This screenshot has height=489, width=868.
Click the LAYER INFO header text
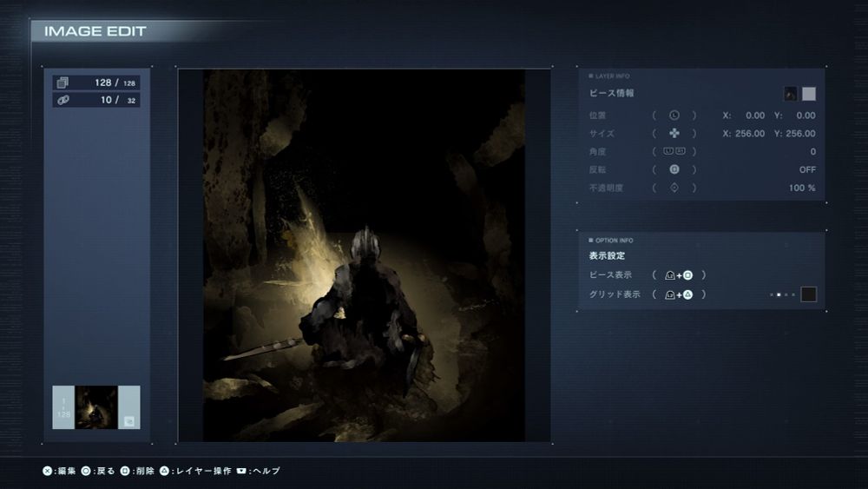click(612, 76)
